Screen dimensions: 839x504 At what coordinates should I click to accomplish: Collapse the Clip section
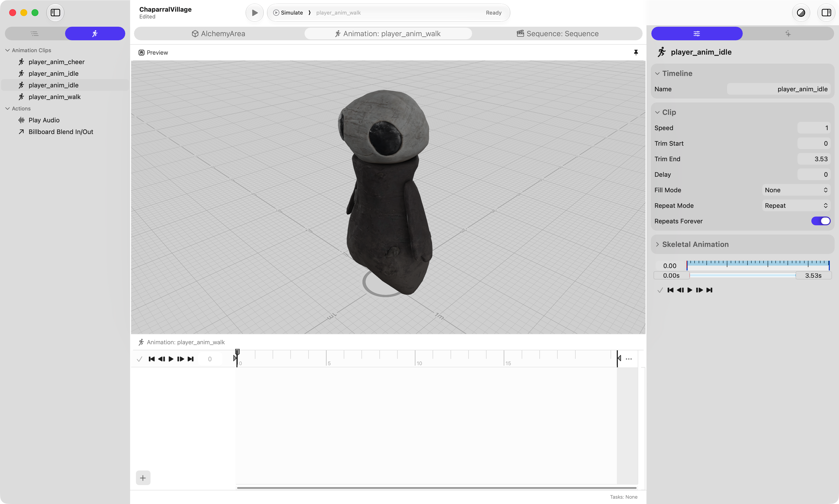pos(657,112)
